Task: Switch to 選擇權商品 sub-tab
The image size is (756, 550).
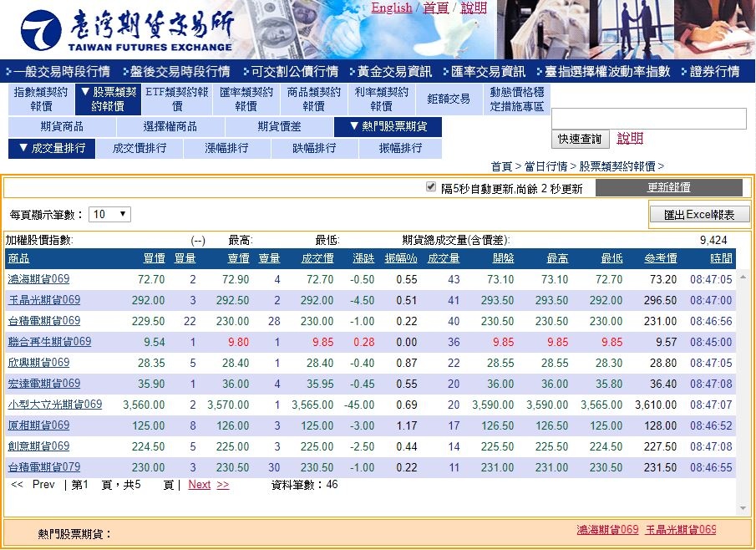Action: coord(170,126)
